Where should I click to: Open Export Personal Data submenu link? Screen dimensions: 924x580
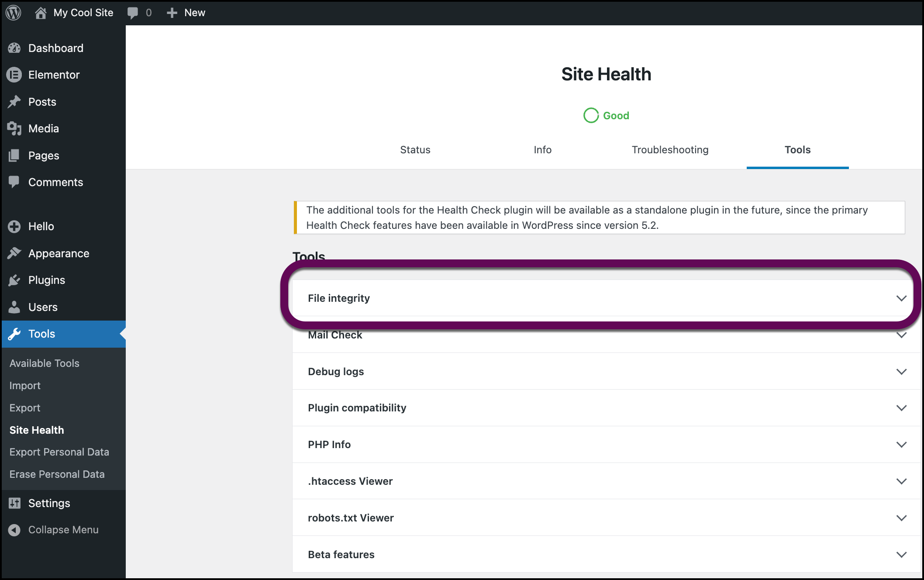[x=59, y=452]
